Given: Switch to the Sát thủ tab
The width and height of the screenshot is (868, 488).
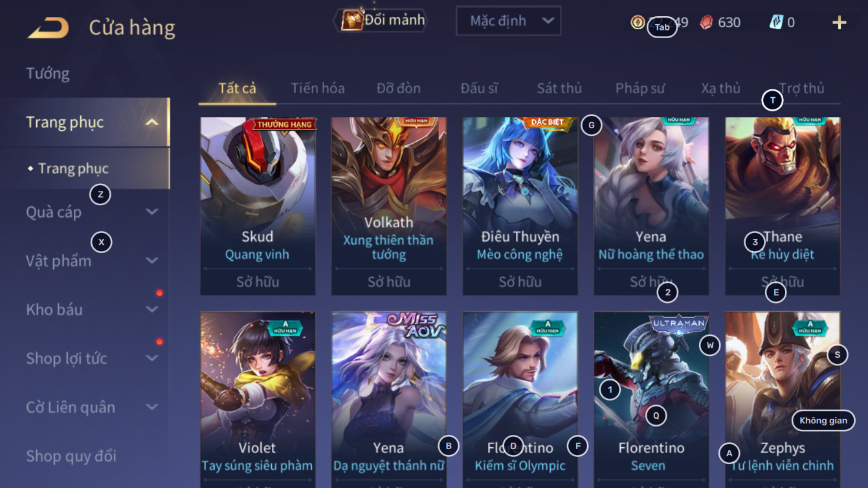Looking at the screenshot, I should coord(559,88).
